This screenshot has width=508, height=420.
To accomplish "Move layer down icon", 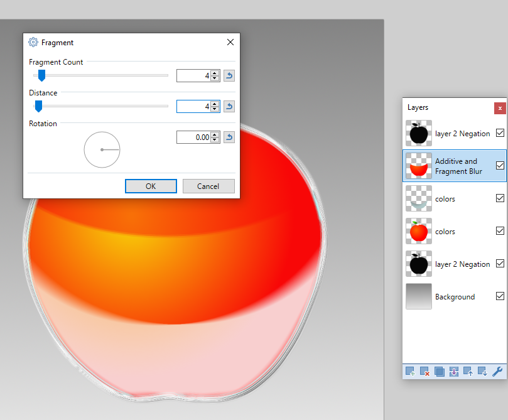I will point(483,372).
